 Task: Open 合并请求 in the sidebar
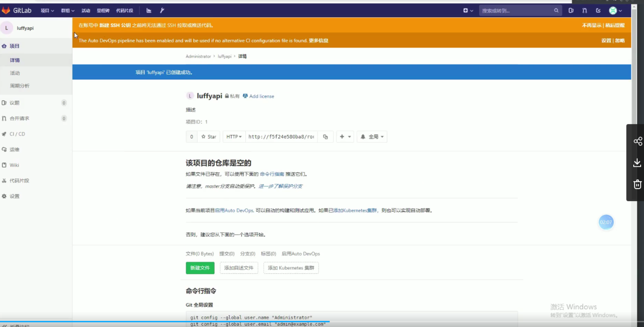(x=19, y=118)
